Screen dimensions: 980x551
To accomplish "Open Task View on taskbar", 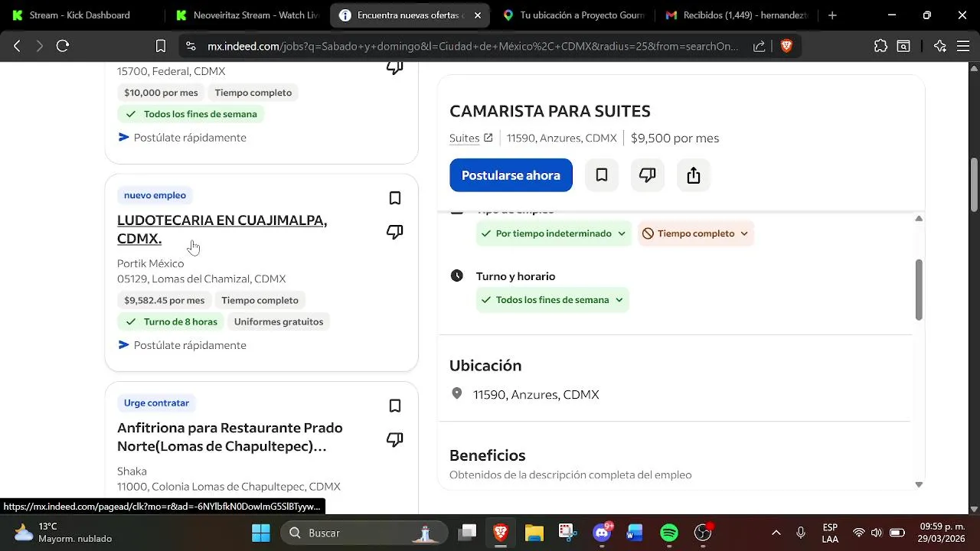I will [x=468, y=533].
